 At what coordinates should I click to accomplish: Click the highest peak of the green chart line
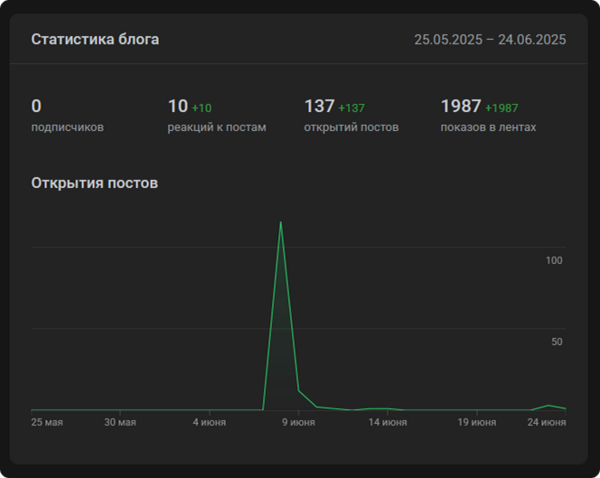pos(281,222)
